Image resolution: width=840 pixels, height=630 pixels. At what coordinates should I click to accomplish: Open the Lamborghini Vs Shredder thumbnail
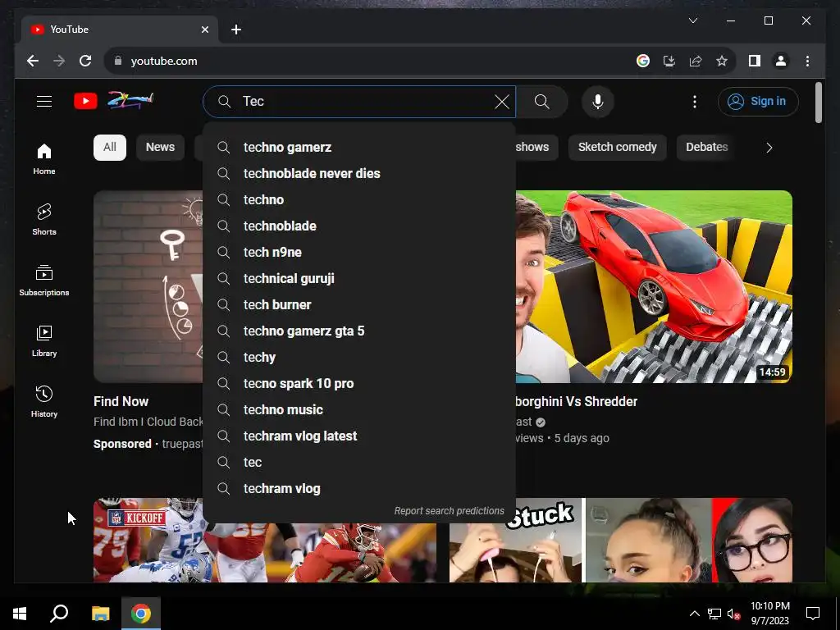click(x=654, y=286)
